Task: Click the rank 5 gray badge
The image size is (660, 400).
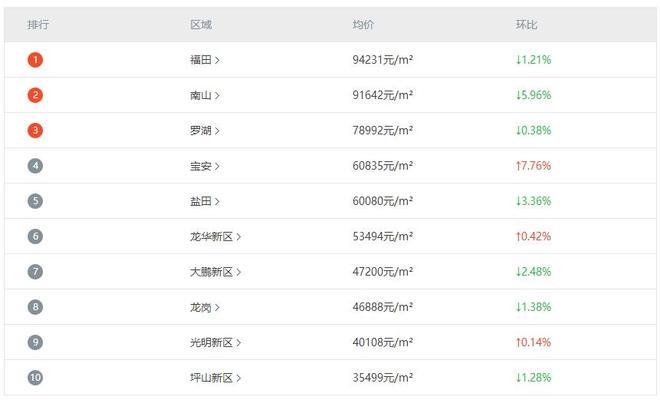Action: [x=35, y=201]
